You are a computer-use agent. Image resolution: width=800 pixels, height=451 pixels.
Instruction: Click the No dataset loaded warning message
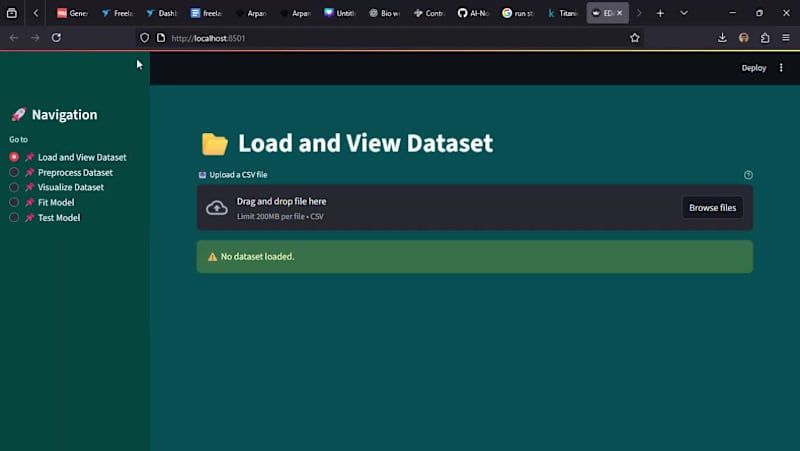(x=474, y=257)
